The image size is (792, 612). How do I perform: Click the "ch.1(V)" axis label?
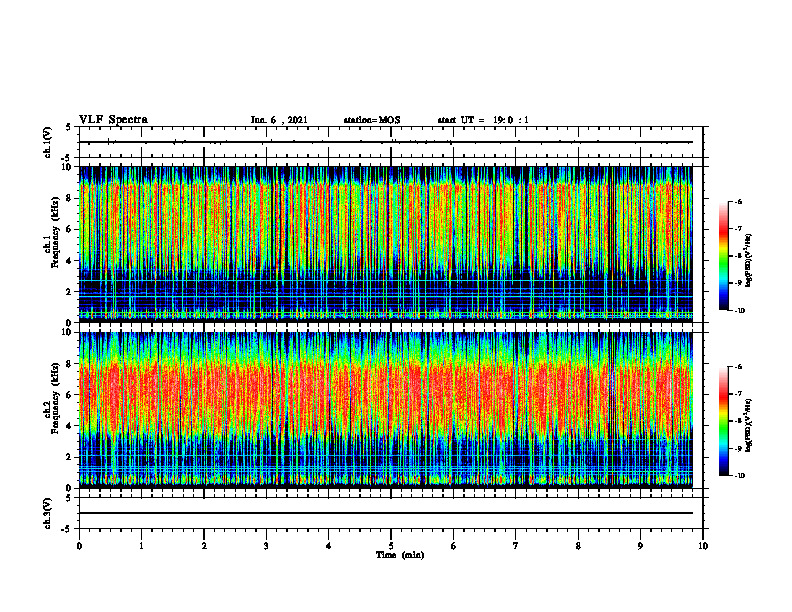47,142
